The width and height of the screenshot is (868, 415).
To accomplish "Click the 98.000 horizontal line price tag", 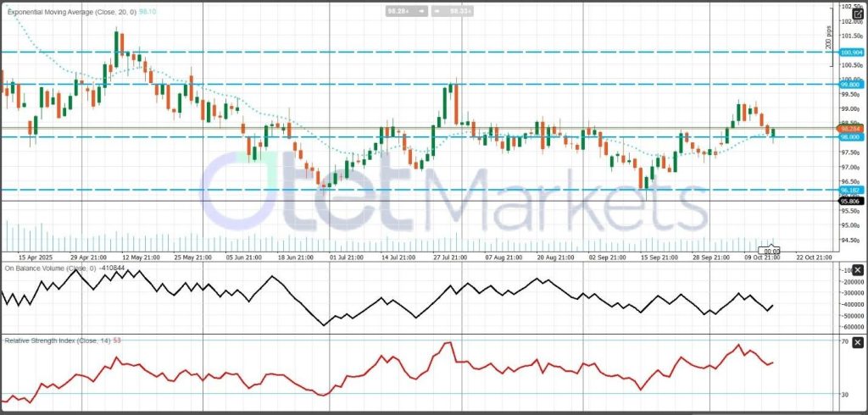I will [850, 137].
